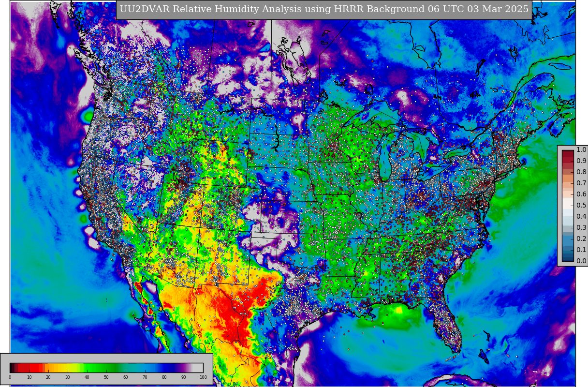
Task: Click the 0.4 label on right colorbar
Action: click(x=581, y=216)
